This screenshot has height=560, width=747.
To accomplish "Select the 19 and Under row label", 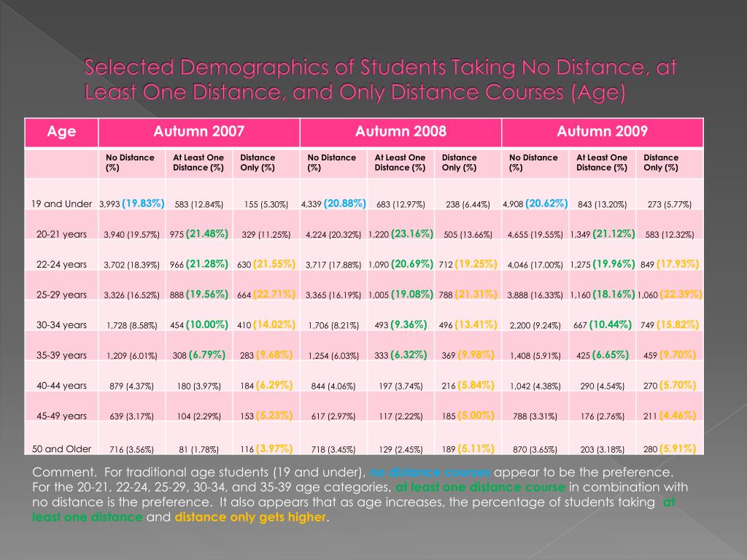I will 61,204.
